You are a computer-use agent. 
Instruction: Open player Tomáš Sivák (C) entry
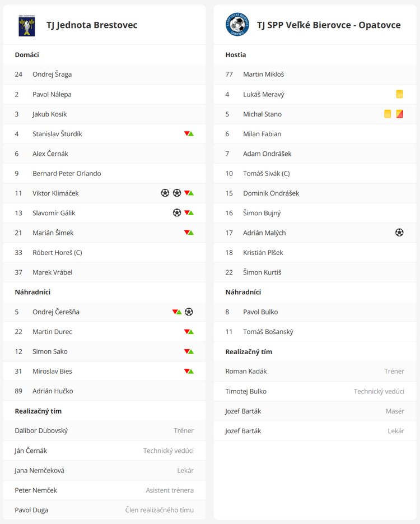click(266, 174)
